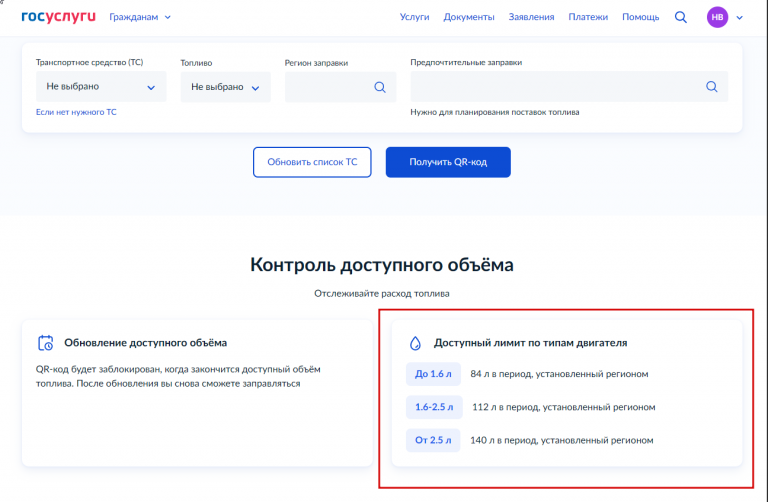Follow the Если нет нужного ТС link
This screenshot has width=768, height=502.
76,112
